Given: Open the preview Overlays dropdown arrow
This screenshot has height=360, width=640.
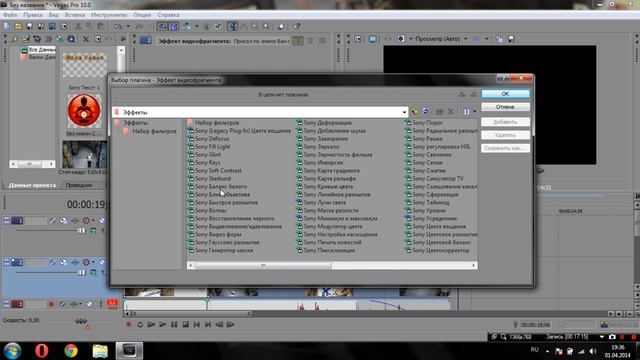Looking at the screenshot, I should tap(487, 39).
